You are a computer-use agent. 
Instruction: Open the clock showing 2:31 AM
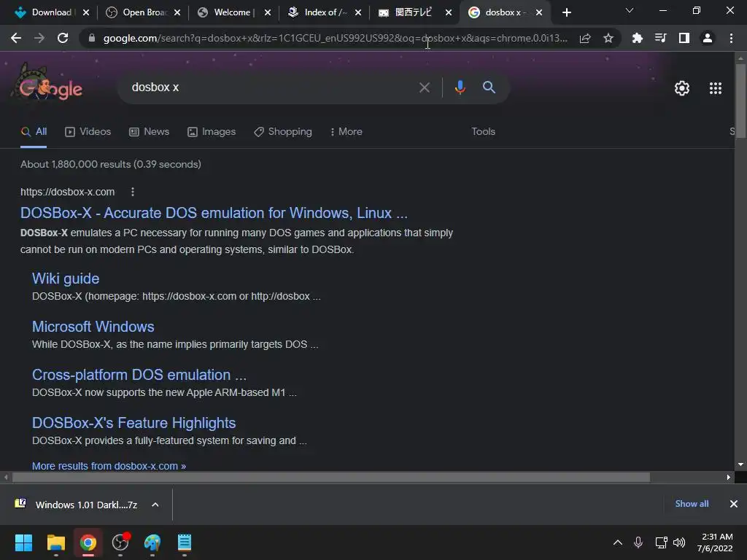pyautogui.click(x=715, y=542)
